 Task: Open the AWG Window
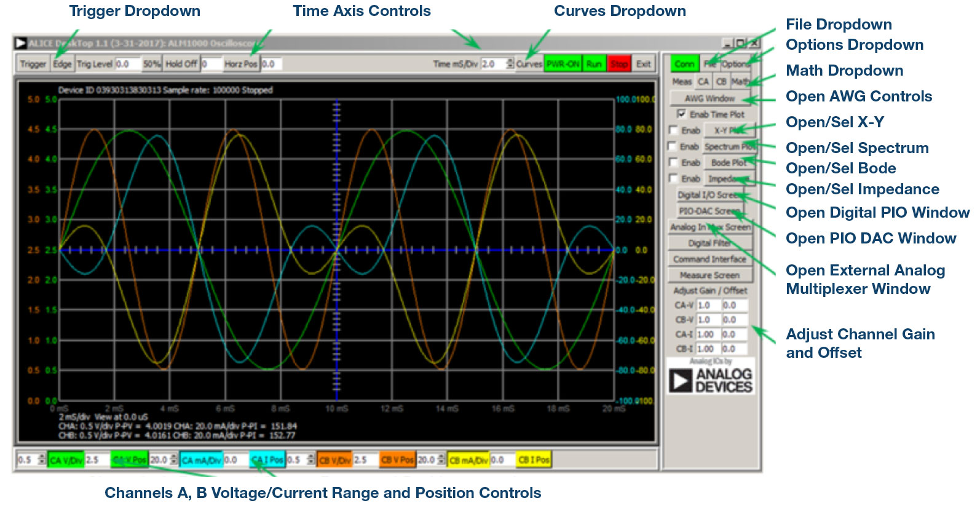[709, 98]
